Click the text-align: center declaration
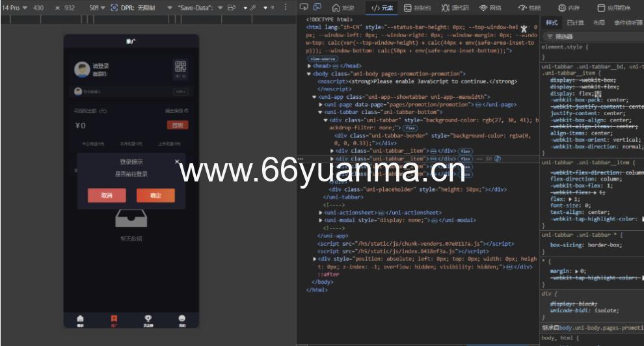Image resolution: width=644 pixels, height=346 pixels. tap(580, 212)
